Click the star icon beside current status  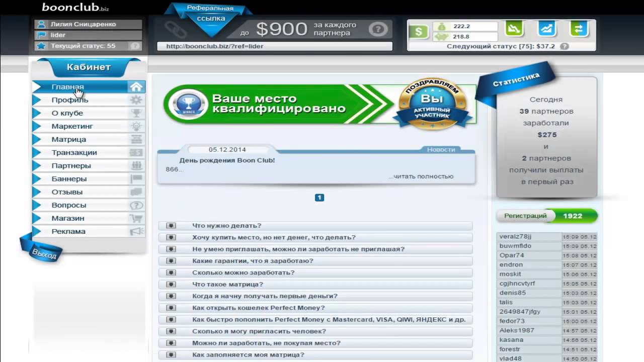coord(41,46)
